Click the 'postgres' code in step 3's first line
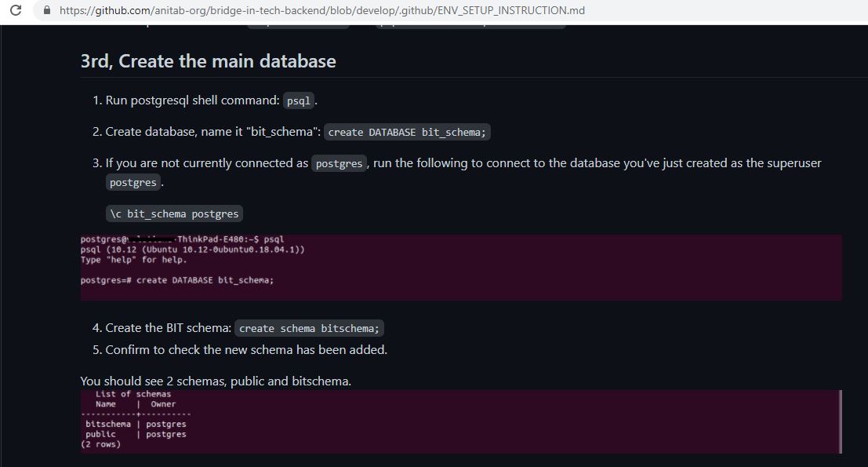 tap(339, 163)
